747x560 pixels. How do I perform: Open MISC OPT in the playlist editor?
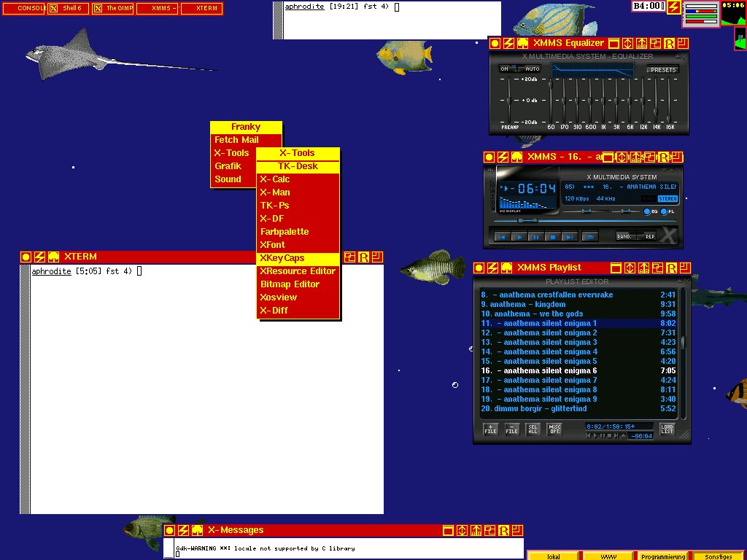pyautogui.click(x=554, y=429)
